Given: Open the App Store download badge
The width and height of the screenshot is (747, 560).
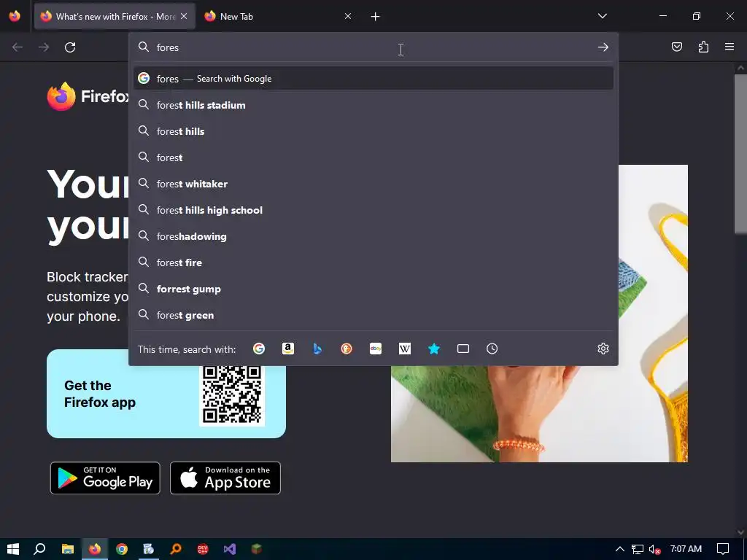Looking at the screenshot, I should [225, 478].
